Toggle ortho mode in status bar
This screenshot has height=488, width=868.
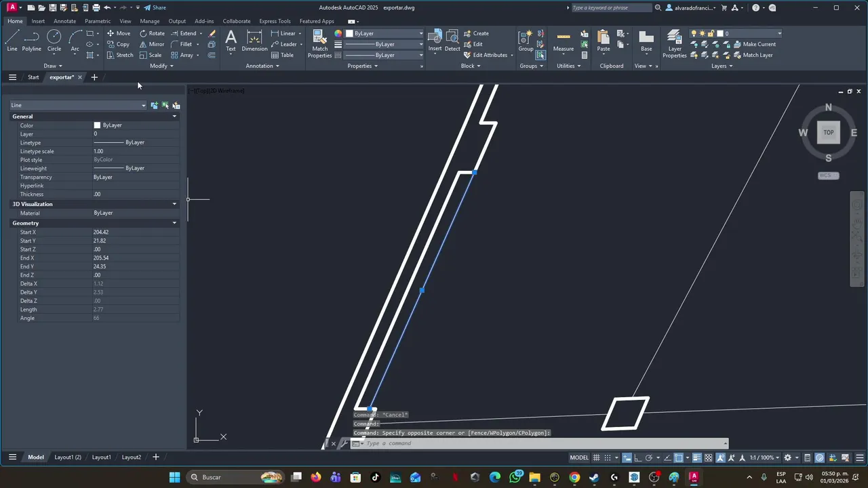(638, 457)
